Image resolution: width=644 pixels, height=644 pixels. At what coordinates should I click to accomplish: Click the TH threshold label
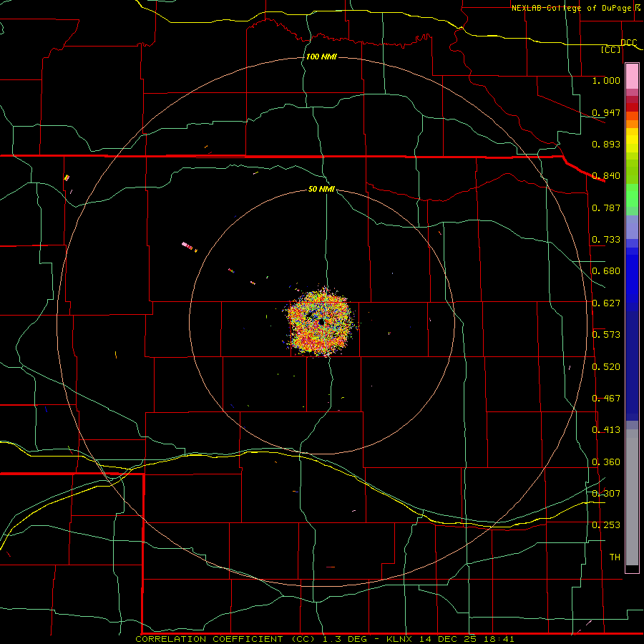615,557
